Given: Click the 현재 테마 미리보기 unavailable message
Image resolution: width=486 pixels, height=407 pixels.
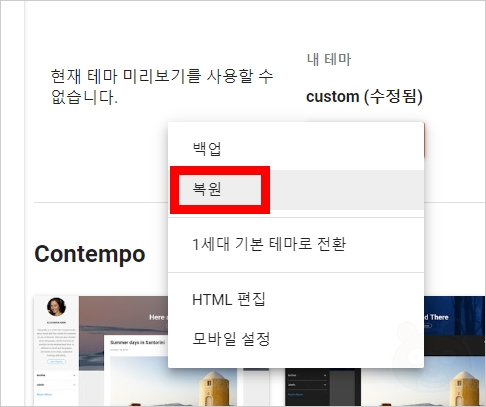Looking at the screenshot, I should [x=162, y=86].
